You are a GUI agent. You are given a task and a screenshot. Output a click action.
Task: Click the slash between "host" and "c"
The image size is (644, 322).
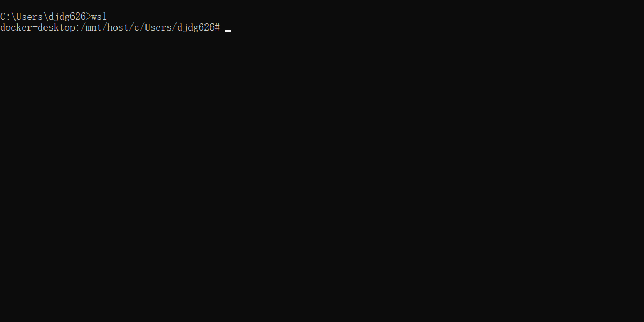(x=131, y=27)
